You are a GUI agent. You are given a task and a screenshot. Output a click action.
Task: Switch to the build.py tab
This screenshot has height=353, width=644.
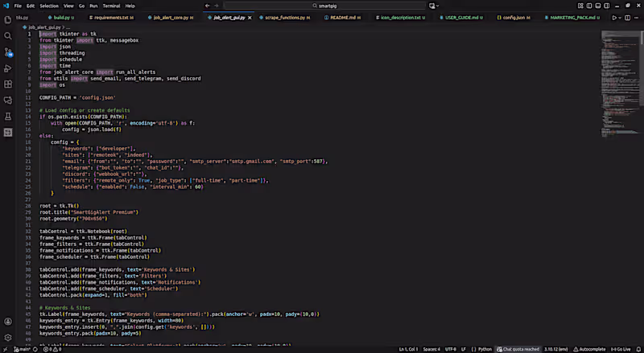61,18
